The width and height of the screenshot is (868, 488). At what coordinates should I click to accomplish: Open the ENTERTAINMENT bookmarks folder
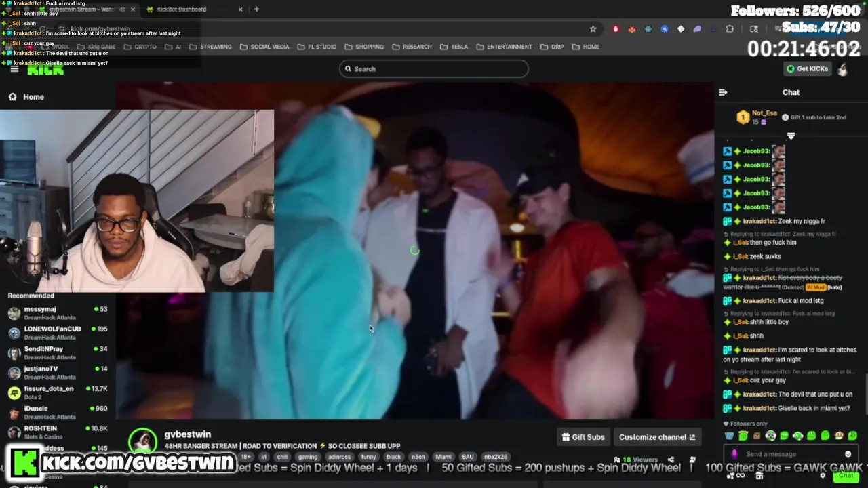pos(504,47)
